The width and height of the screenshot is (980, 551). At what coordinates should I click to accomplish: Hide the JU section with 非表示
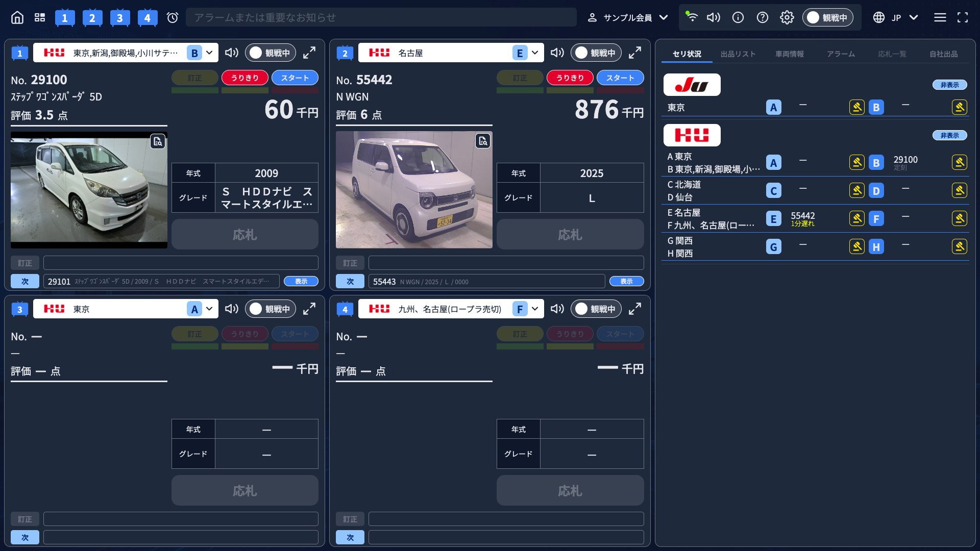pos(950,85)
